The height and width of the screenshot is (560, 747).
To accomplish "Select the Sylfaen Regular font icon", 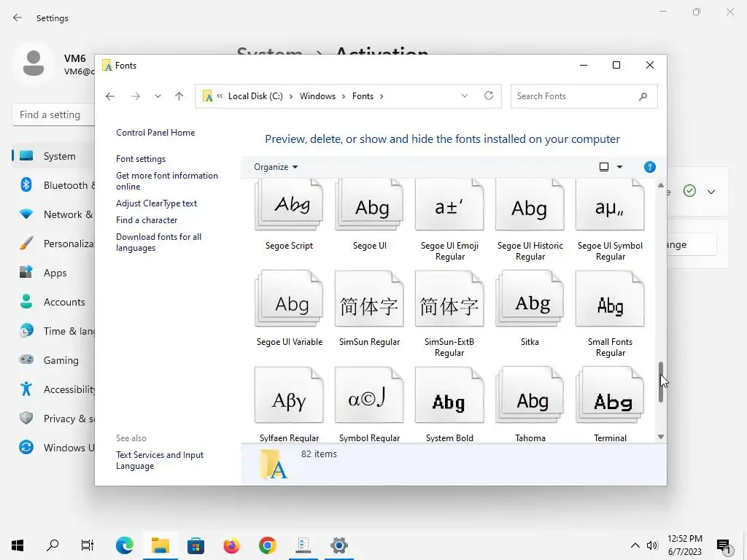I will pos(289,394).
